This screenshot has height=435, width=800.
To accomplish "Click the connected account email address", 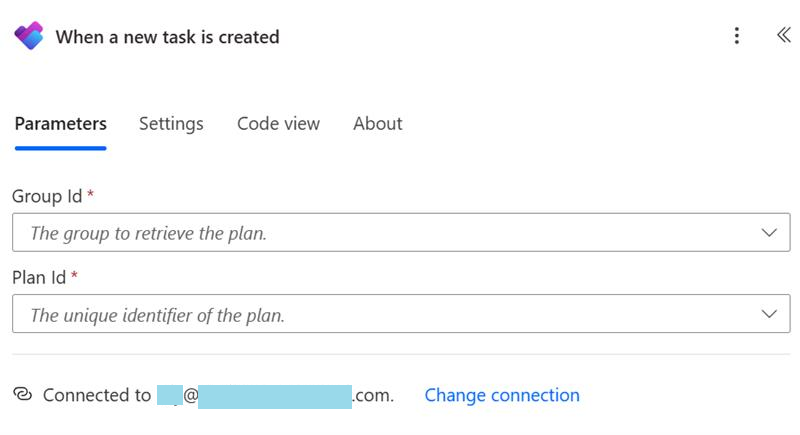I will point(275,395).
